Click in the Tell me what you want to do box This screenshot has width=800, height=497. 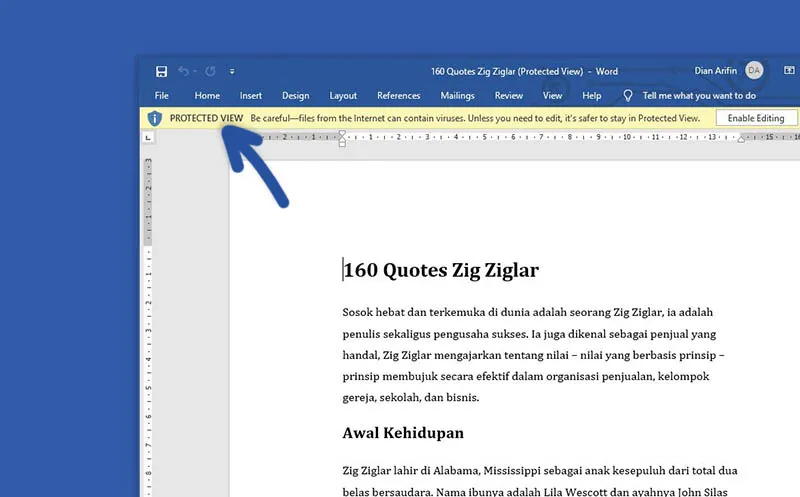(699, 96)
